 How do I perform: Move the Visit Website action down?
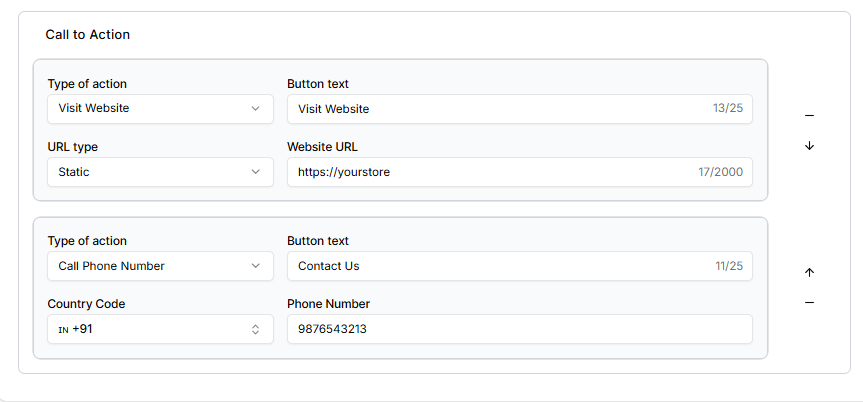809,146
